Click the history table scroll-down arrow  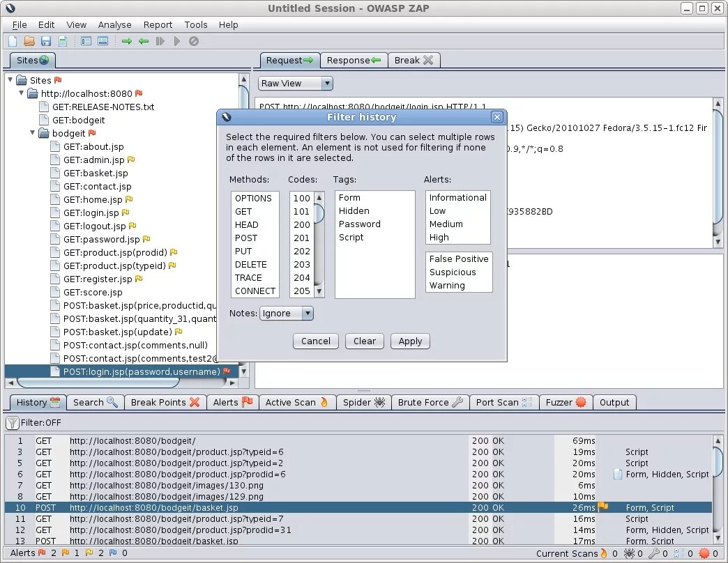718,538
